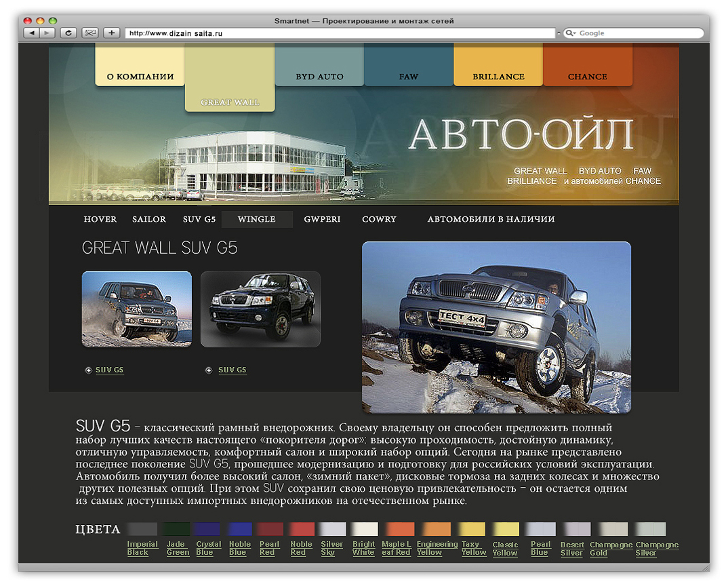Viewport: 728px width, 584px height.
Task: Pick the Noble Blue color swatch
Action: (x=239, y=528)
